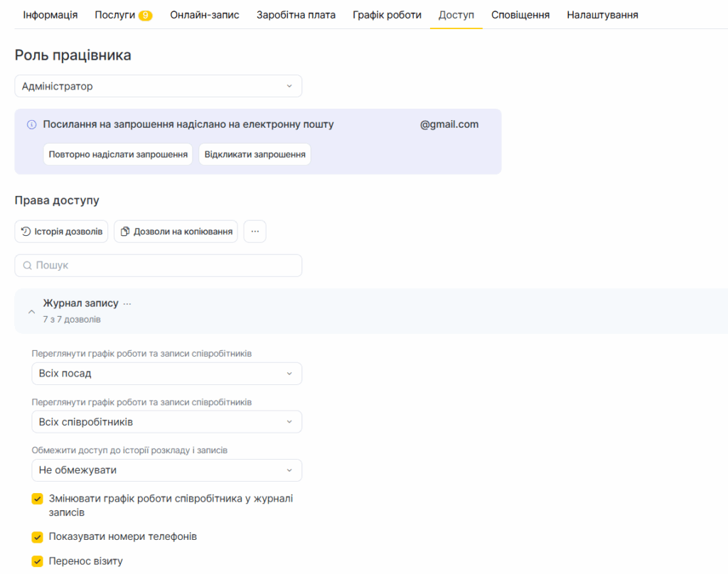
Task: Click the copy icon in Дозволи на копіювання
Action: pos(125,232)
